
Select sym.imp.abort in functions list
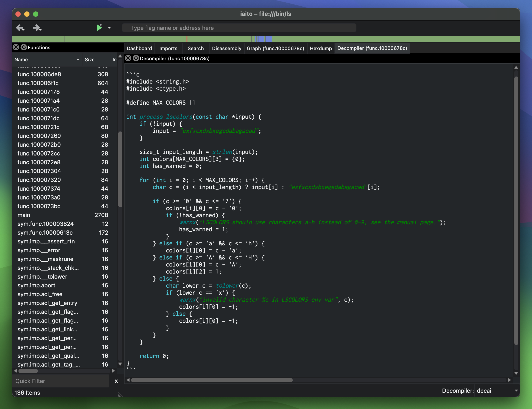36,285
